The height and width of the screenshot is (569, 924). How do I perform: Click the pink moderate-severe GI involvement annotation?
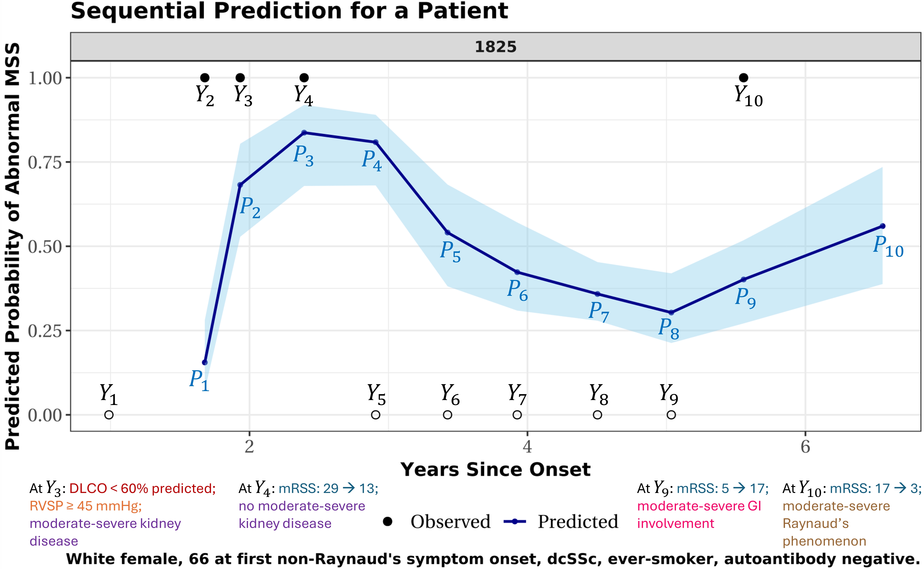[x=699, y=514]
